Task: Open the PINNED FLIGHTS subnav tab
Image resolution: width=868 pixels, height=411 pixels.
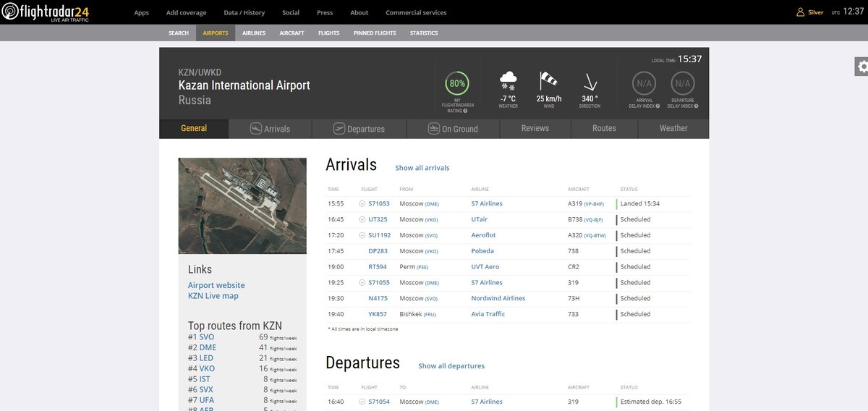Action: point(375,33)
